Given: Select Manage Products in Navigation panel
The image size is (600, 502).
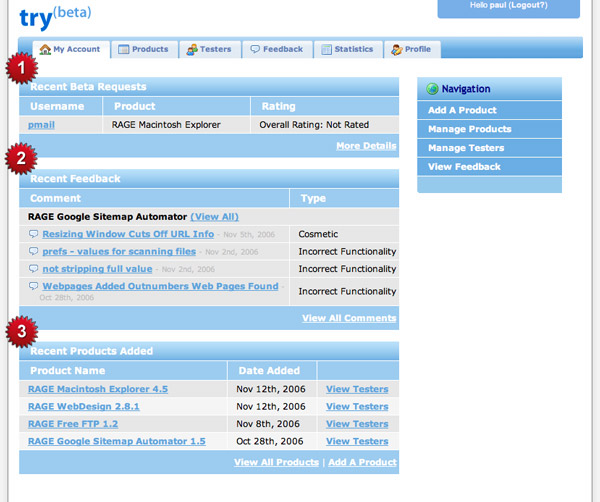Looking at the screenshot, I should point(489,129).
